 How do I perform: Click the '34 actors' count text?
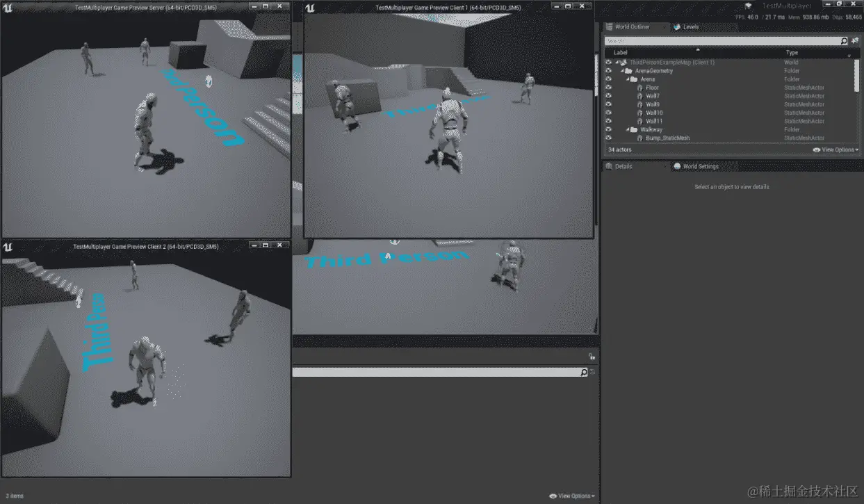[x=620, y=149]
